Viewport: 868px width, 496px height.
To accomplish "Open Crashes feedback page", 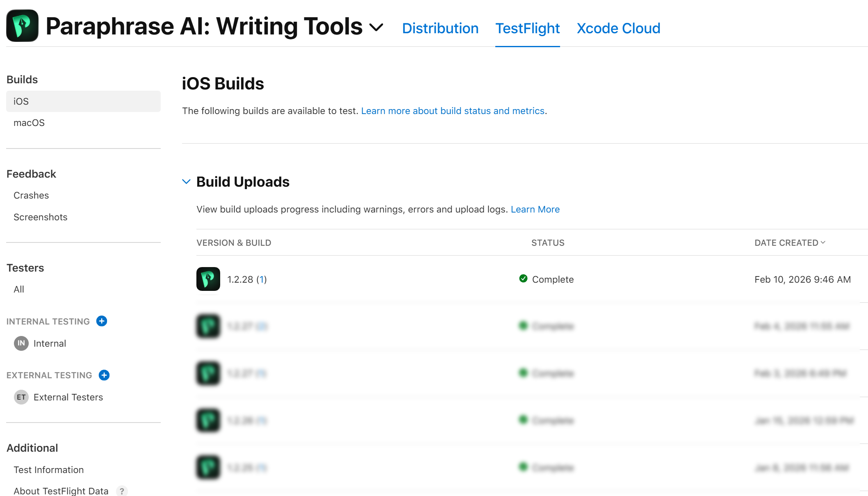I will 31,195.
